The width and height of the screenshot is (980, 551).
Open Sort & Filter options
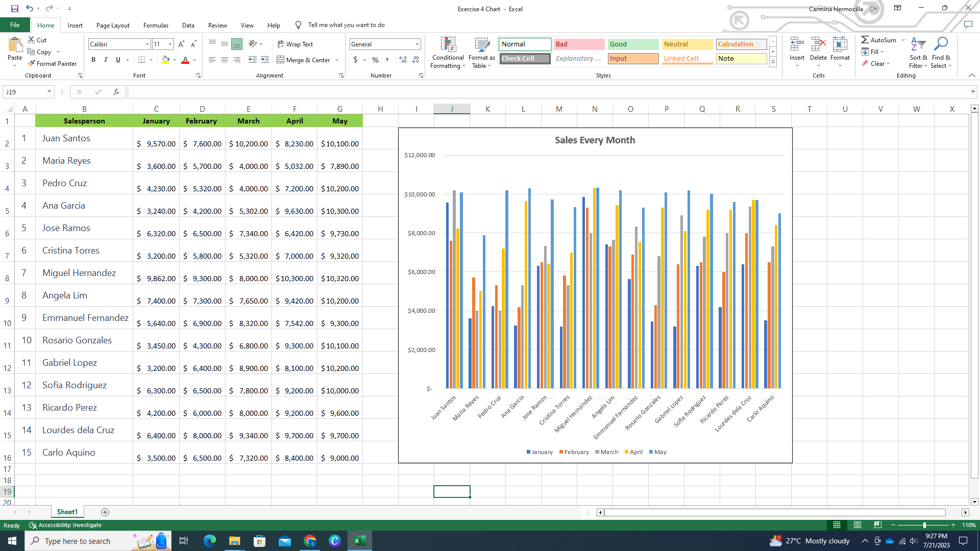click(918, 53)
